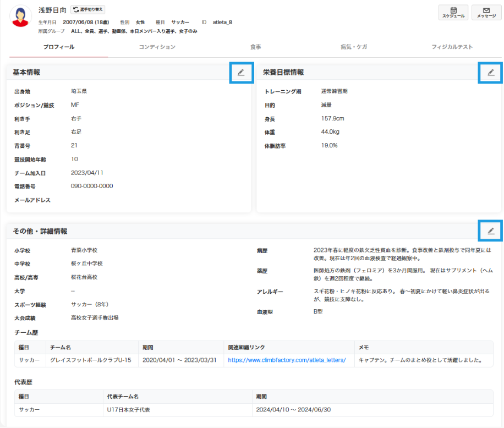Click the U17日本女子代表 team entry

(x=129, y=410)
